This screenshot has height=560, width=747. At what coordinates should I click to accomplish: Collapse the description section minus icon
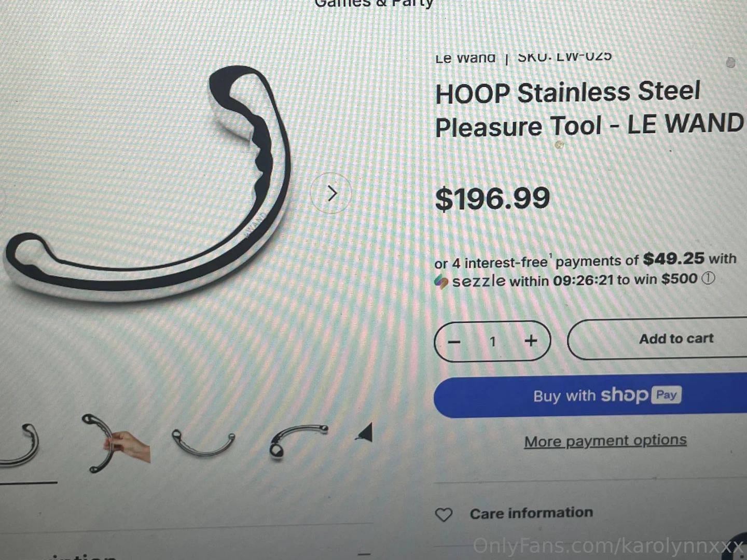(364, 554)
